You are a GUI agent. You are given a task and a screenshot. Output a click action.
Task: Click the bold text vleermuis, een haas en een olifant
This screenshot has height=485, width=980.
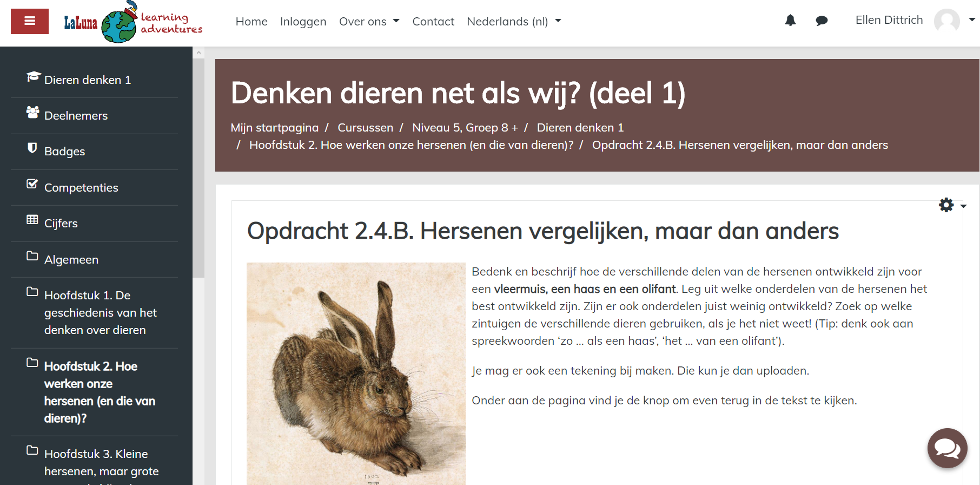coord(585,289)
